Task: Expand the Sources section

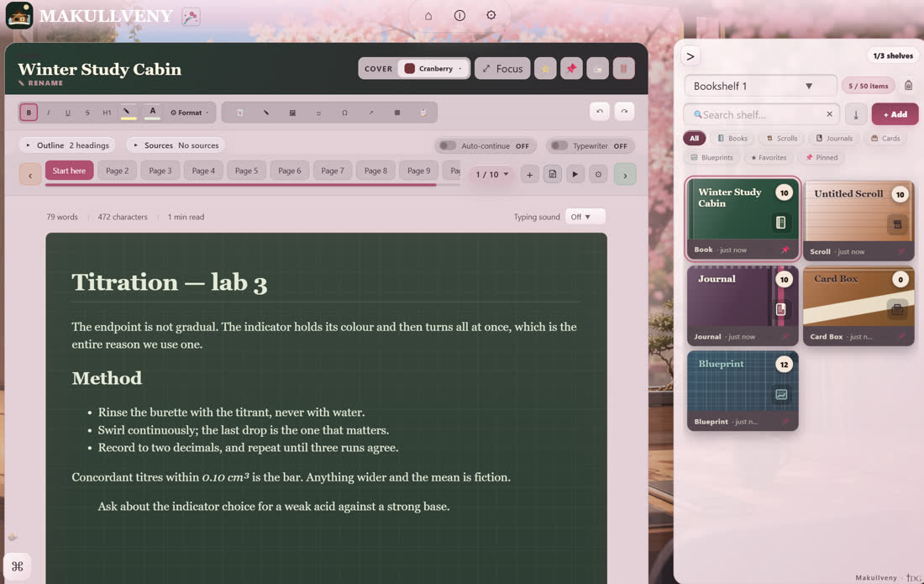Action: pos(176,145)
